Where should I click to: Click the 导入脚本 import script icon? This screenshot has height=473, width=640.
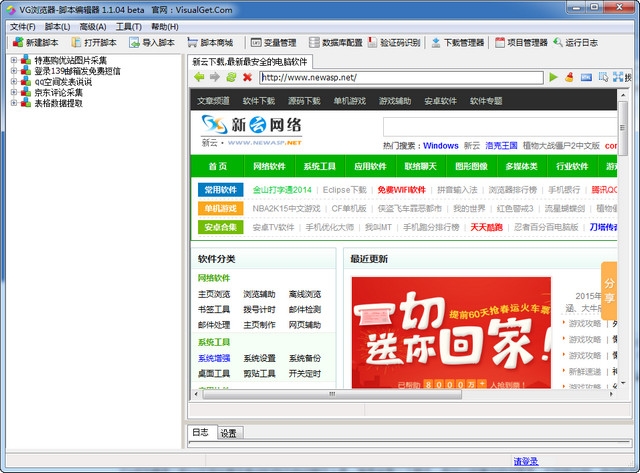pyautogui.click(x=134, y=42)
